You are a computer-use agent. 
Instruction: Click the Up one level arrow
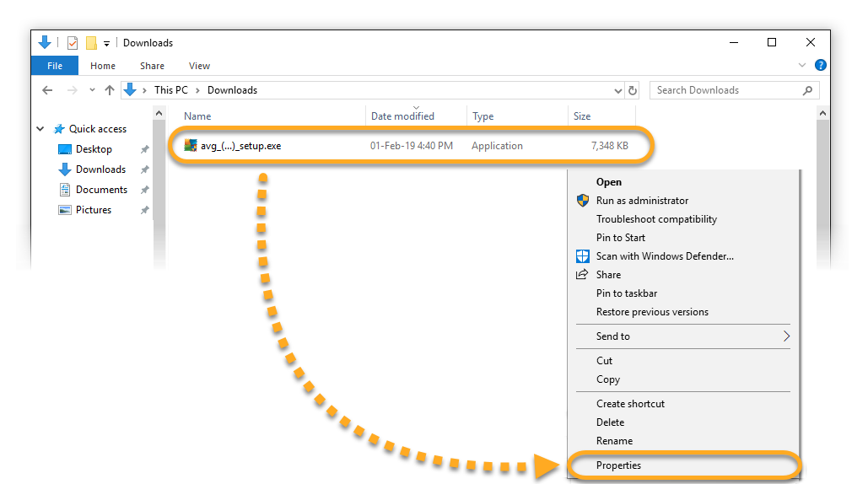(110, 90)
